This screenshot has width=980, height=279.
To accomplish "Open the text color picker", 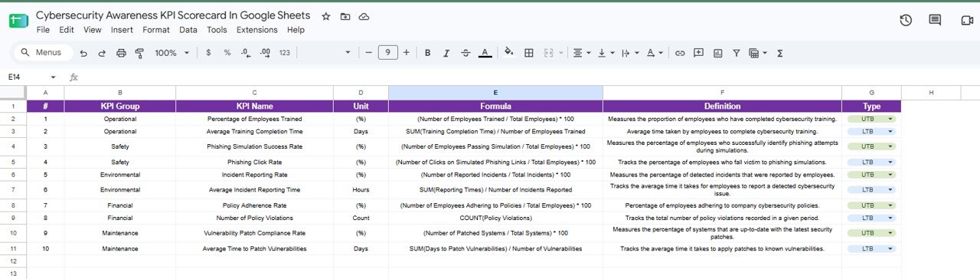I will [485, 53].
